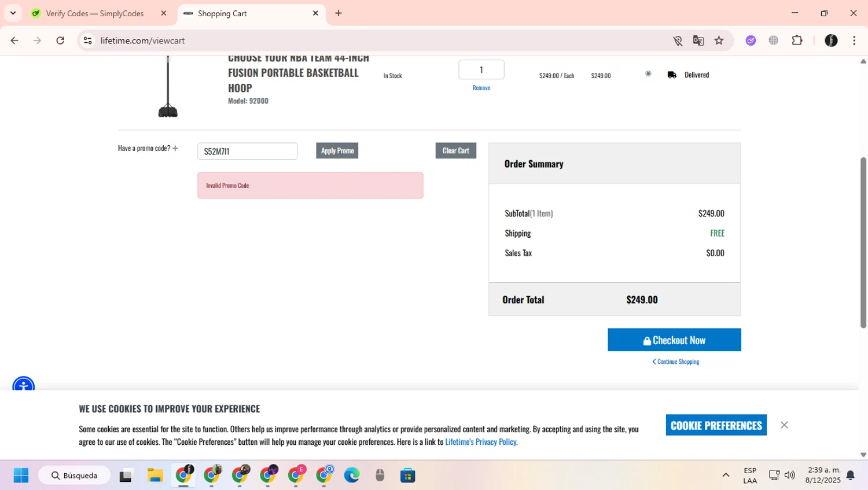Bookmark this page with the star

pyautogui.click(x=719, y=40)
